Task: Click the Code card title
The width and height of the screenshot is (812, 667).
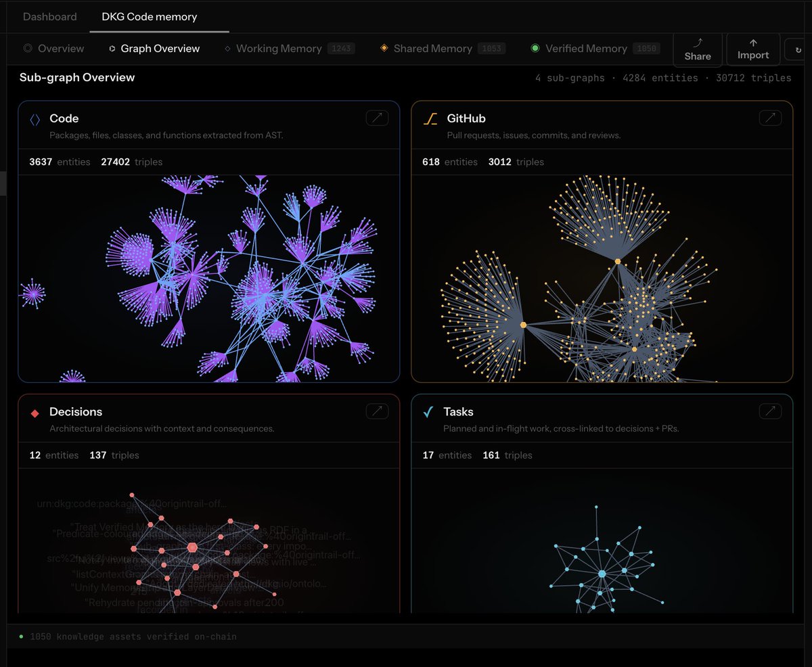Action: [64, 118]
